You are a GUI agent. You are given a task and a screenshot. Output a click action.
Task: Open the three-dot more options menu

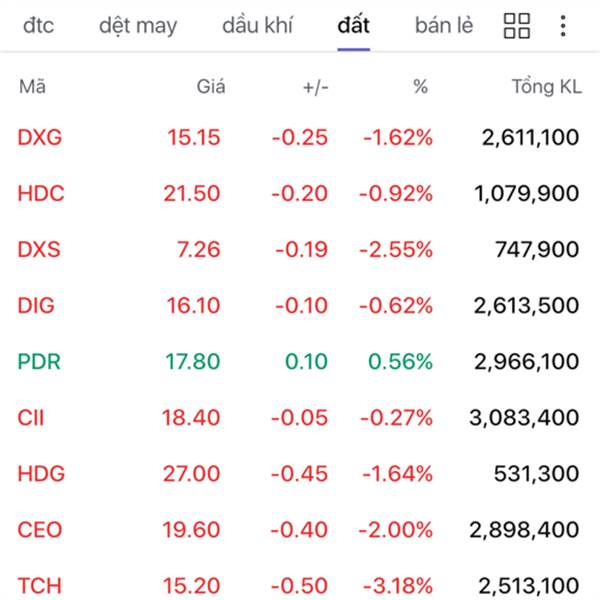[564, 26]
